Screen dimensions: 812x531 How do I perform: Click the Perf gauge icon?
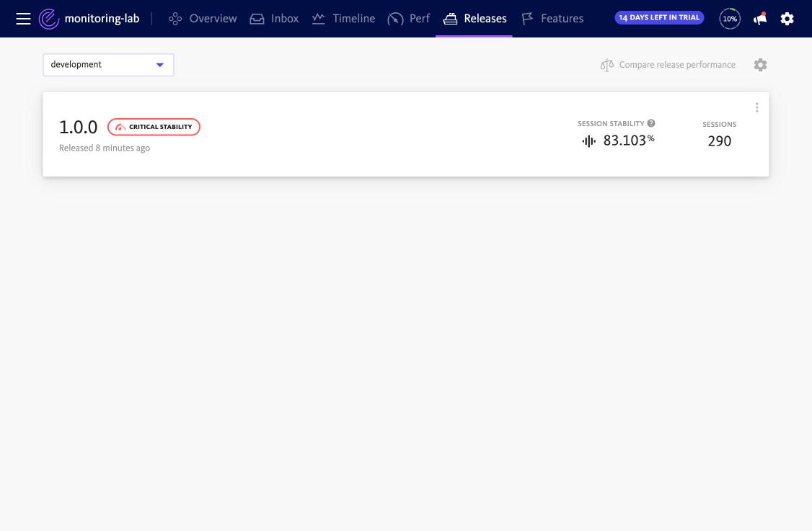tap(395, 19)
